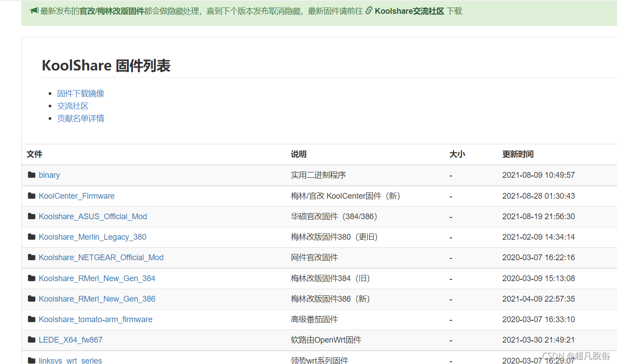Click description 领势wrt系列固件

[x=319, y=360]
